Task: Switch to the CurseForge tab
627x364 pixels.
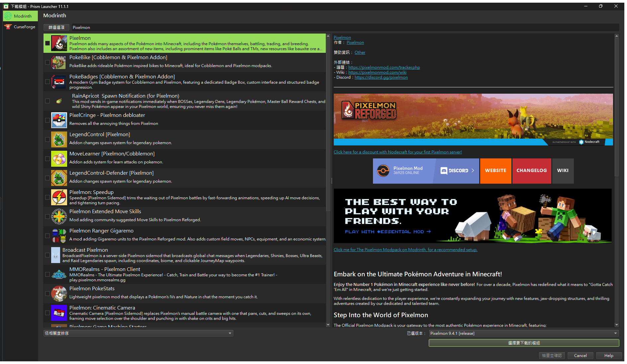Action: coord(20,27)
